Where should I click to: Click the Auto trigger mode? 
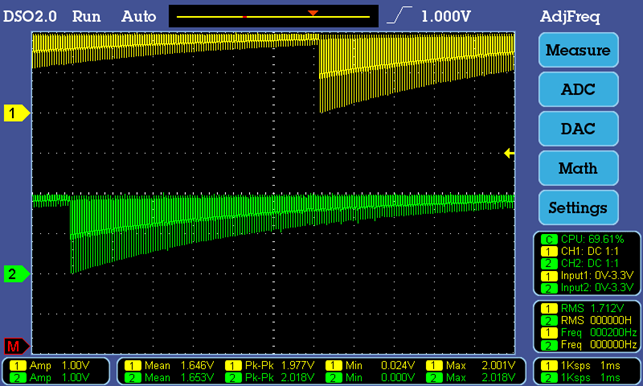[139, 16]
